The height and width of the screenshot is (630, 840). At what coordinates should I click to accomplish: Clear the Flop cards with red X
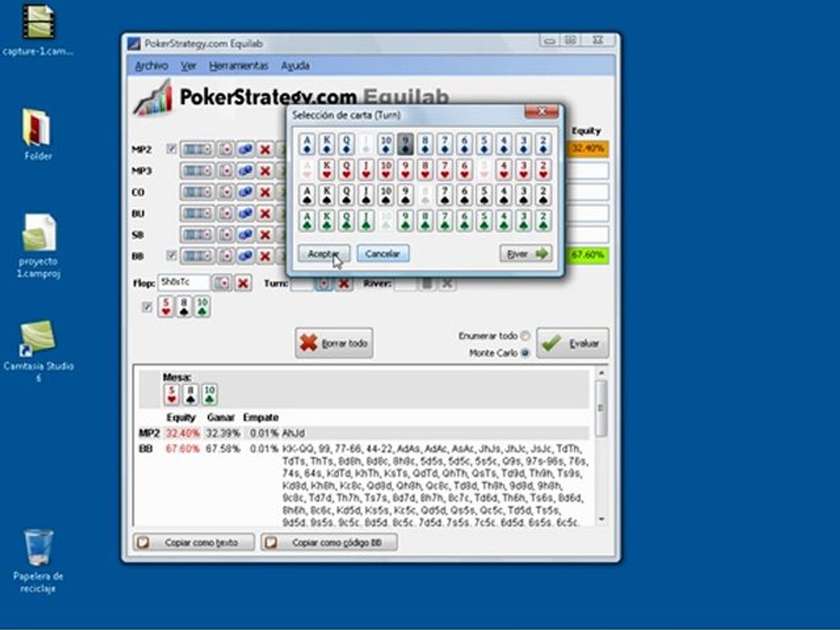(x=243, y=283)
